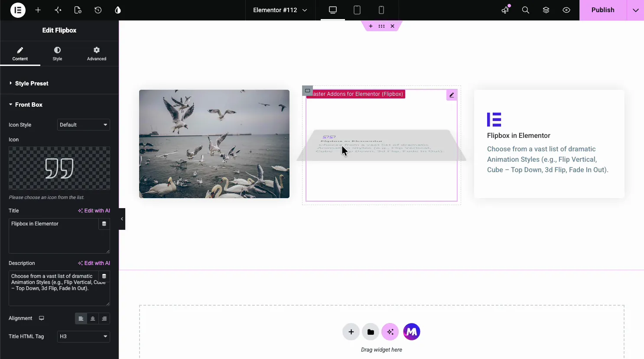The image size is (644, 359).
Task: Open the History clock icon
Action: click(98, 10)
